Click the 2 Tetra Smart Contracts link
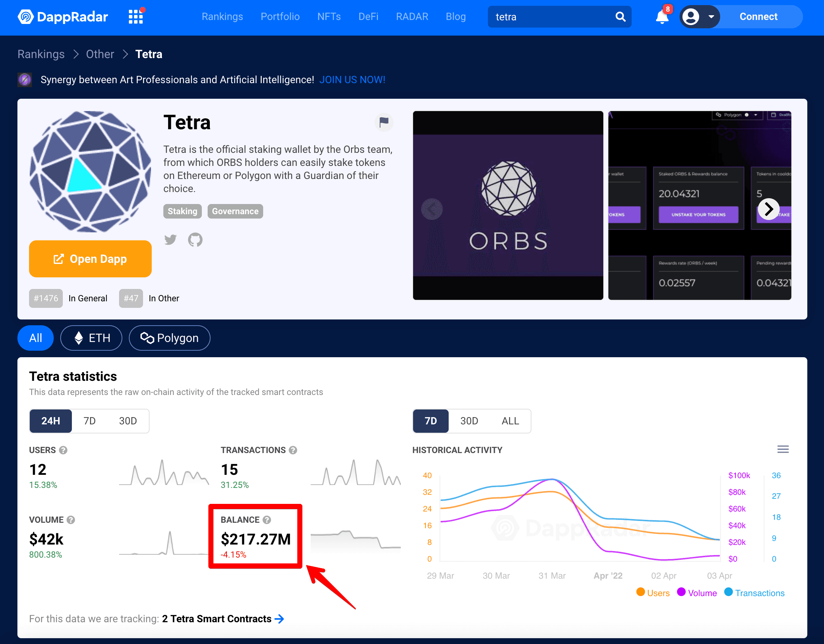 (223, 619)
